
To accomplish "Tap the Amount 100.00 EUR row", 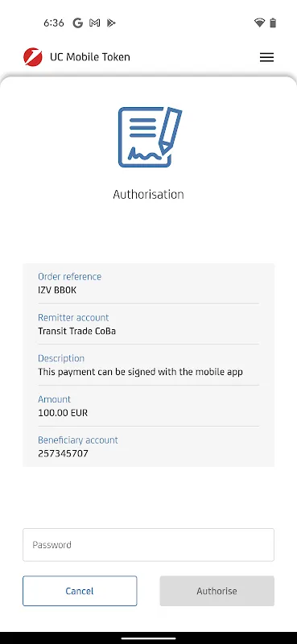I will (x=148, y=406).
